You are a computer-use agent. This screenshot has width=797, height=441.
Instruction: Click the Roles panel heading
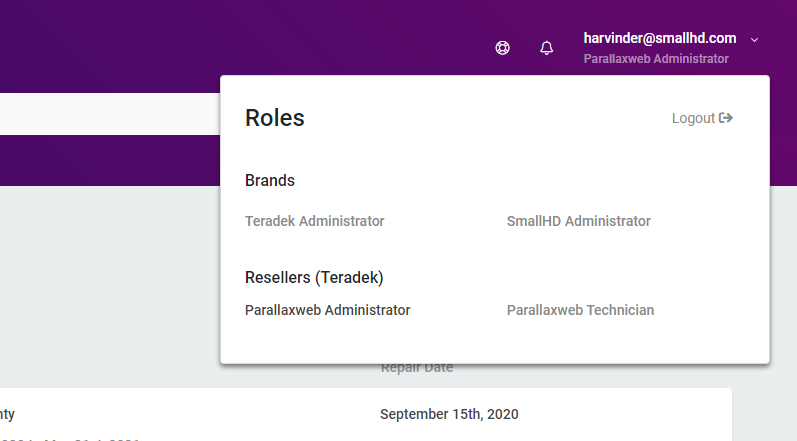point(275,118)
